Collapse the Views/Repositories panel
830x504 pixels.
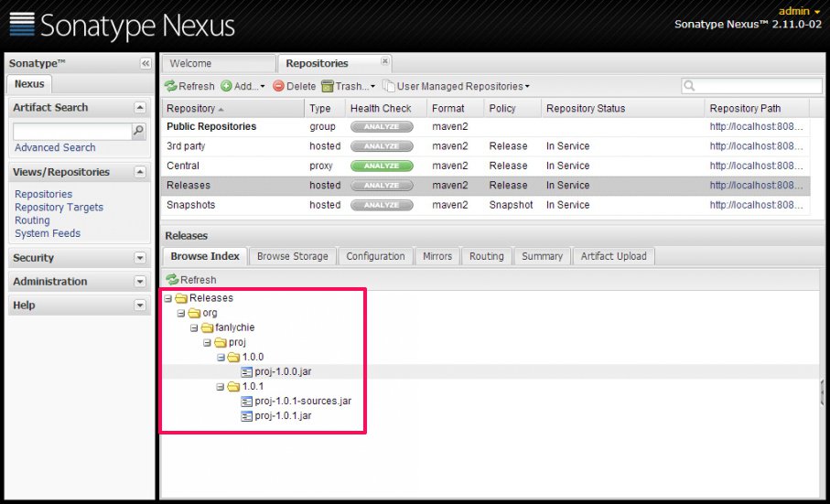pyautogui.click(x=140, y=172)
